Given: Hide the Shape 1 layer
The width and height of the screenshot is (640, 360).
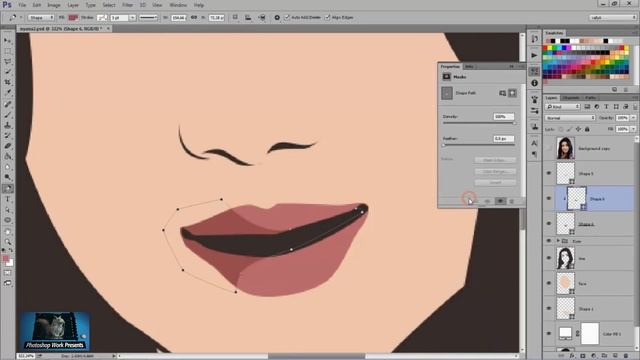Looking at the screenshot, I should pyautogui.click(x=549, y=309).
